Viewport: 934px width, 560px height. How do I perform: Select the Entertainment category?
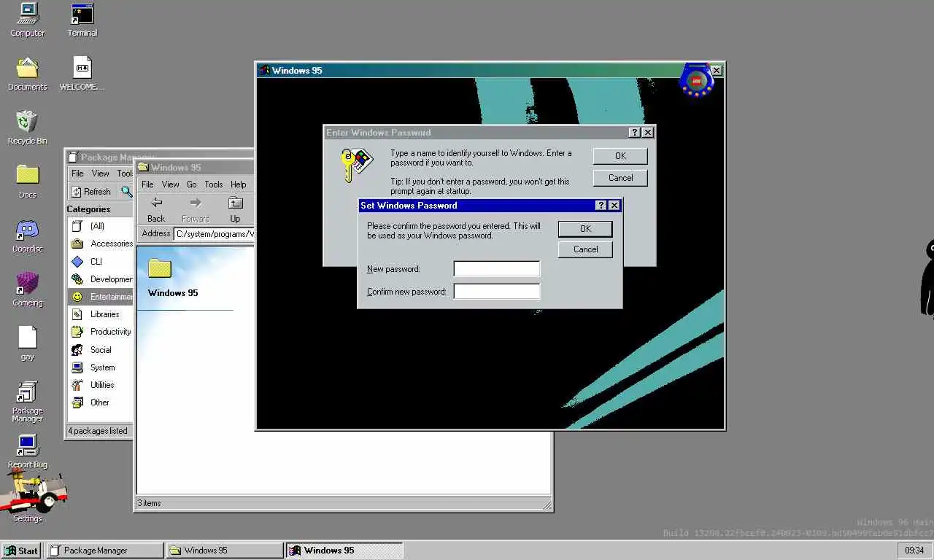(x=100, y=297)
